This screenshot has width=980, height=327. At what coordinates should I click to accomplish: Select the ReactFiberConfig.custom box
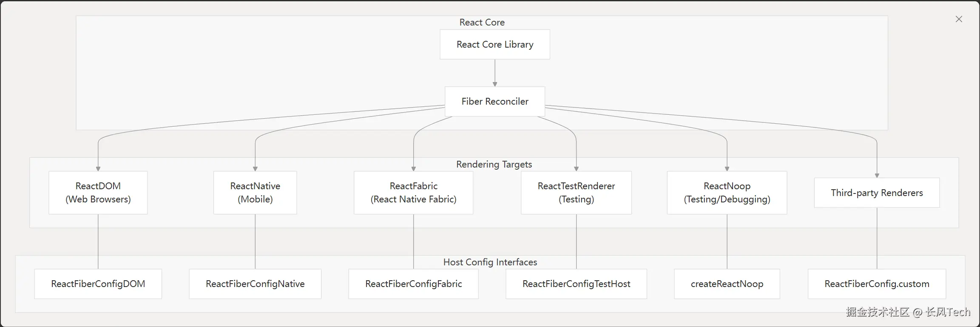click(x=877, y=284)
